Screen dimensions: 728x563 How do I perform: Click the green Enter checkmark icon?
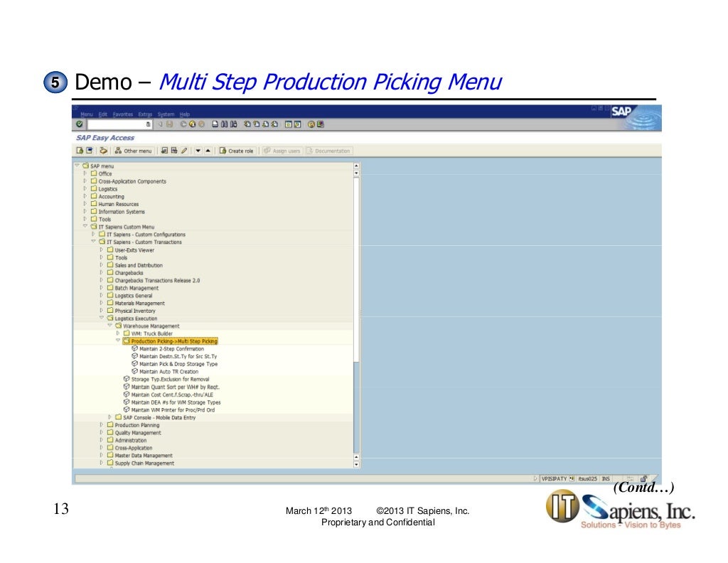(80, 124)
